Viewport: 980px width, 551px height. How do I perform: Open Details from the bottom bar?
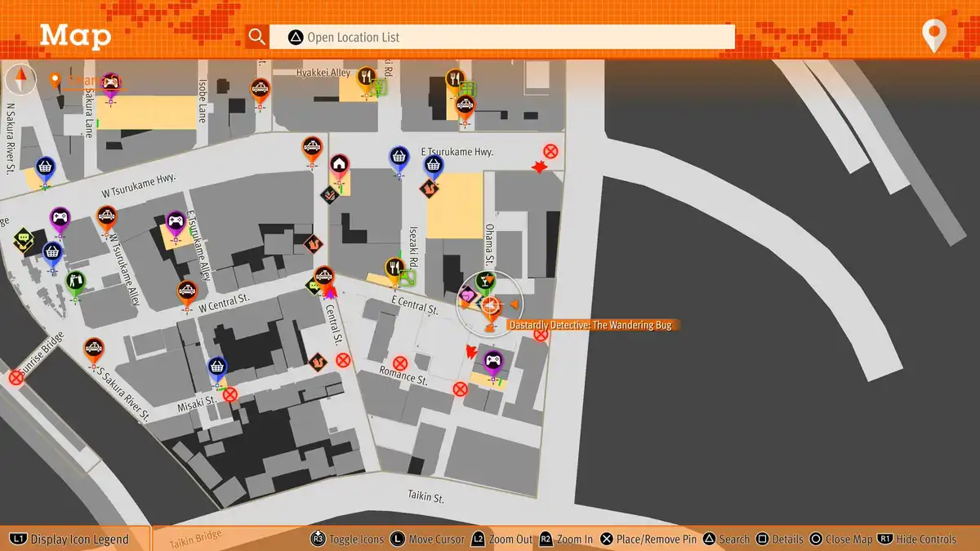[x=779, y=539]
